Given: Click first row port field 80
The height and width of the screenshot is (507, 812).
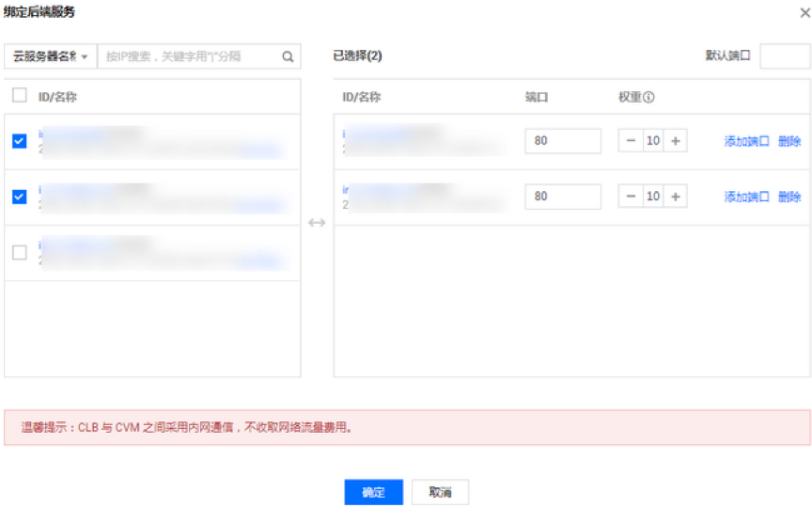Looking at the screenshot, I should click(563, 141).
